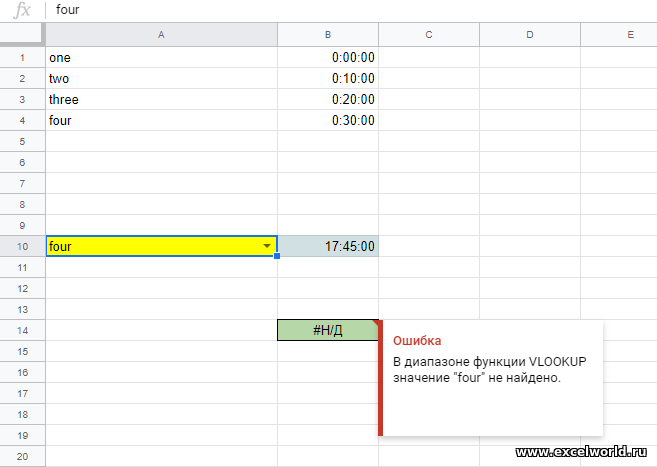Viewport: 657px width, 467px height.
Task: Select column E header
Action: point(619,35)
